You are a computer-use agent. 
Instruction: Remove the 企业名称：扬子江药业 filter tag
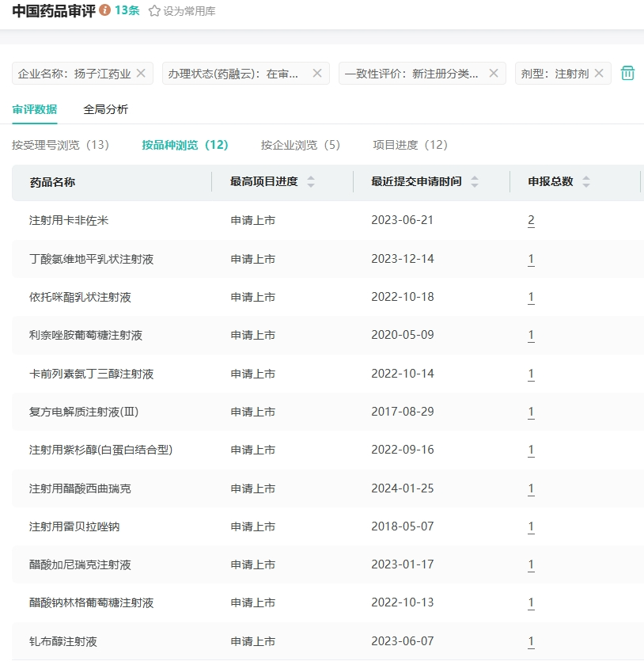pos(141,74)
